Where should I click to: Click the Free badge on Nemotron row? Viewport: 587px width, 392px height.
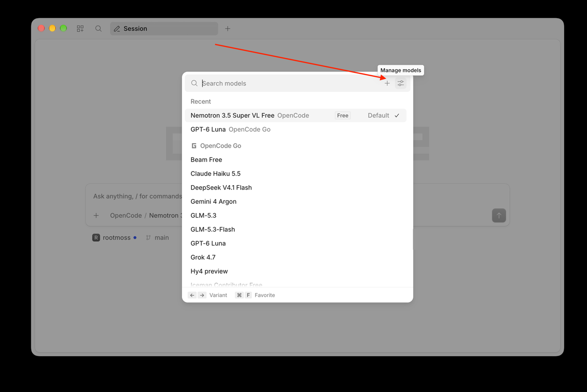[342, 115]
